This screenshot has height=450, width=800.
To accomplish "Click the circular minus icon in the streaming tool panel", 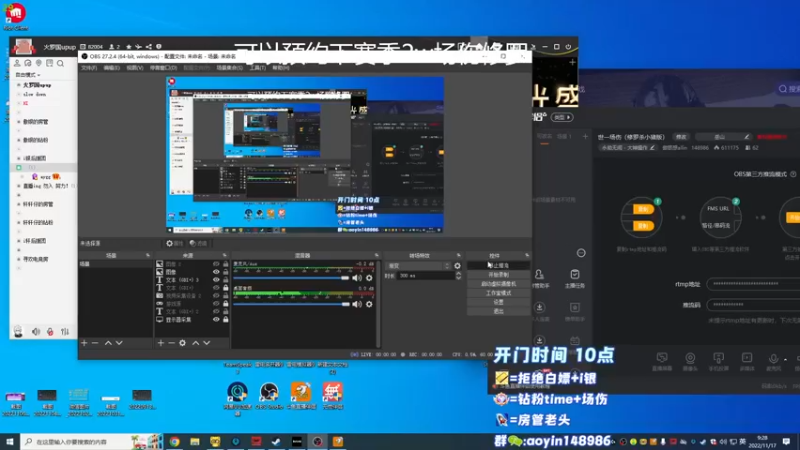I will [581, 253].
